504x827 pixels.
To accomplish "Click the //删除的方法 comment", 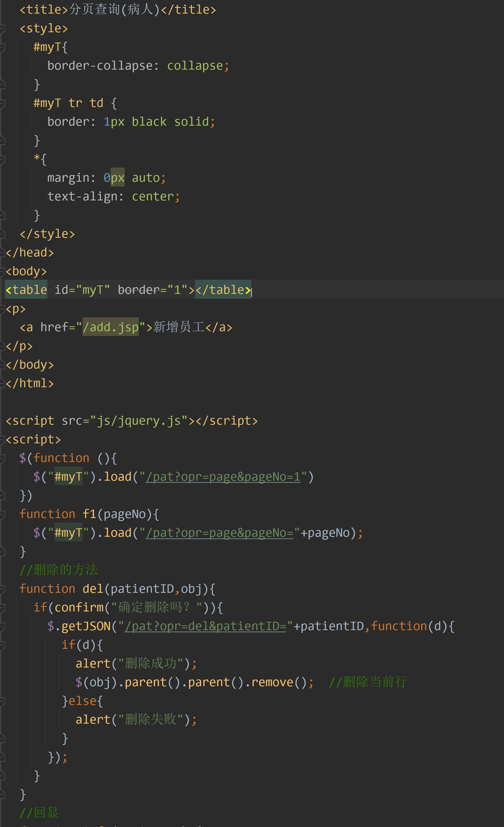I will point(59,569).
